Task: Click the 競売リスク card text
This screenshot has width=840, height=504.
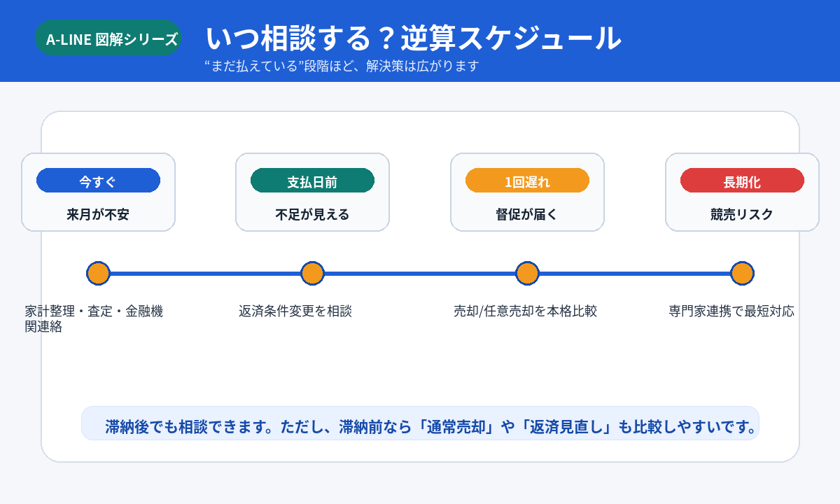Action: click(742, 215)
